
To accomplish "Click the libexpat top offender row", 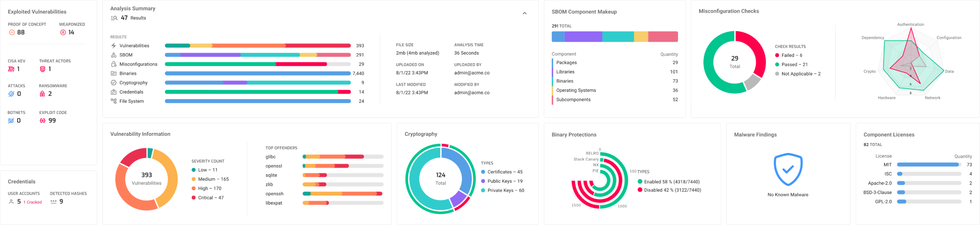I will (324, 203).
